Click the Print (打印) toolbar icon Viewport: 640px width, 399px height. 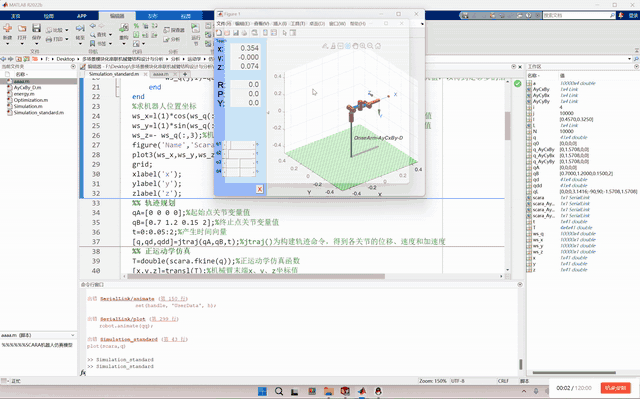pos(49,39)
